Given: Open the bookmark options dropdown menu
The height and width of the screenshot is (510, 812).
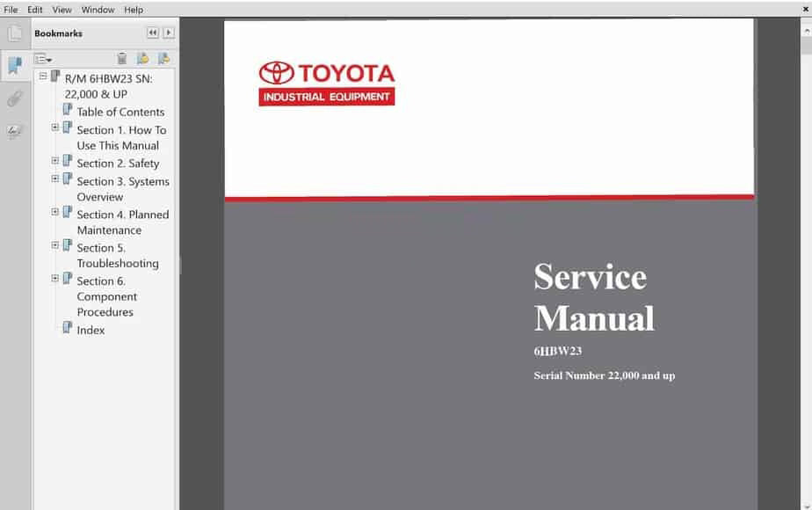Looking at the screenshot, I should pyautogui.click(x=43, y=59).
